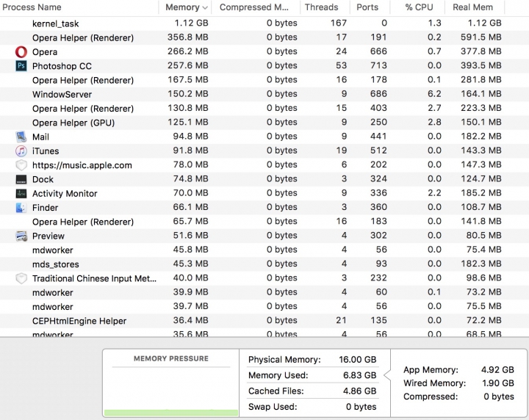Select the mds_stores process
The image size is (529, 420).
coord(264,264)
